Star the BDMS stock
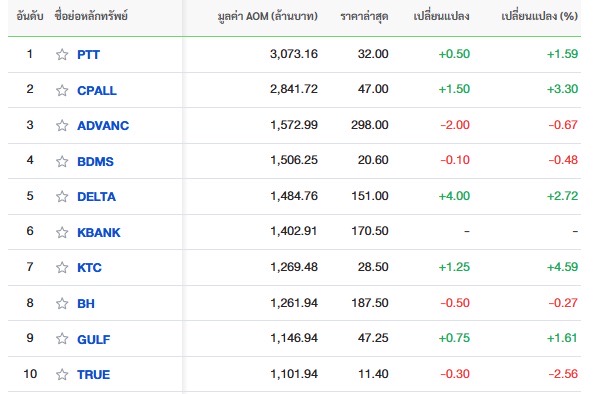 62,161
